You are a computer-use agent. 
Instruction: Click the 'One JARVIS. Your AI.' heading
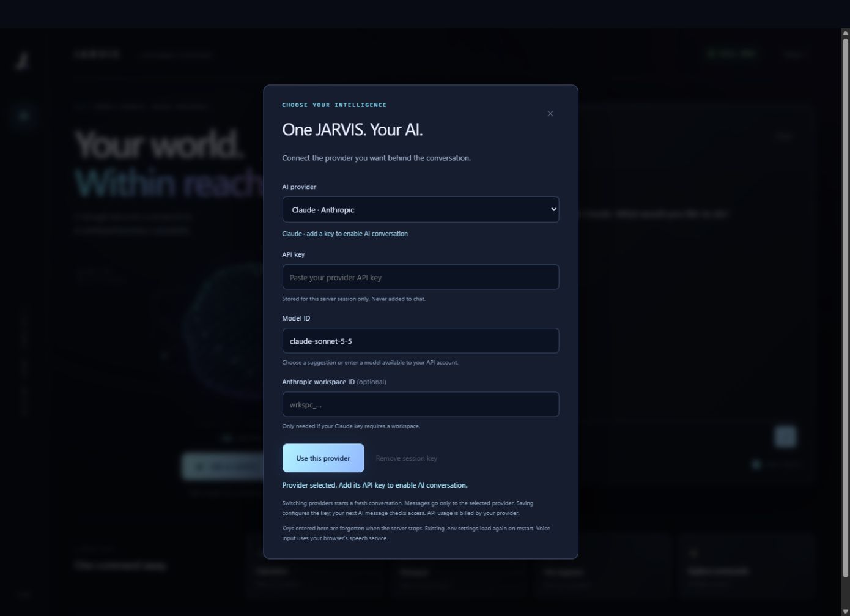click(352, 130)
